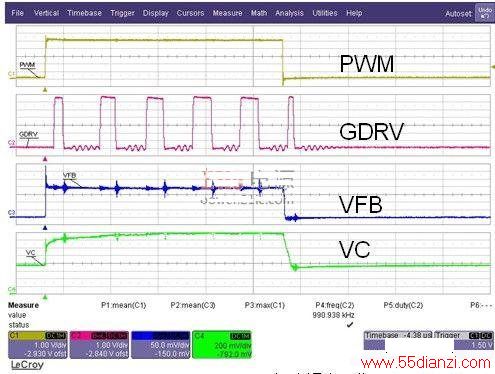Open the Timebase descriptor box
The image size is (495, 374).
(x=398, y=340)
